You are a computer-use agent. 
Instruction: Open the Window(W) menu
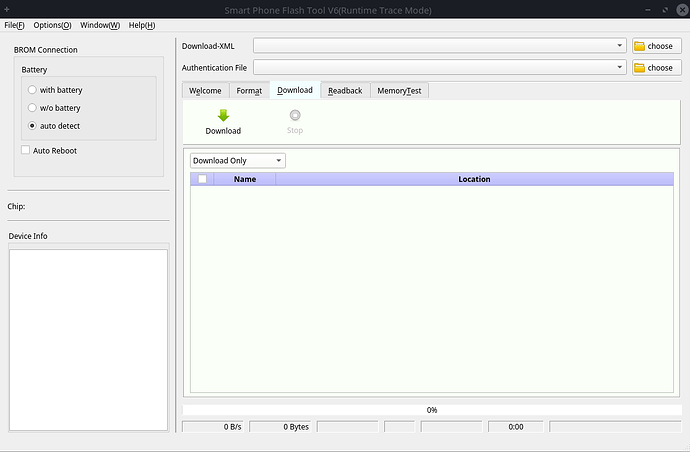(100, 25)
